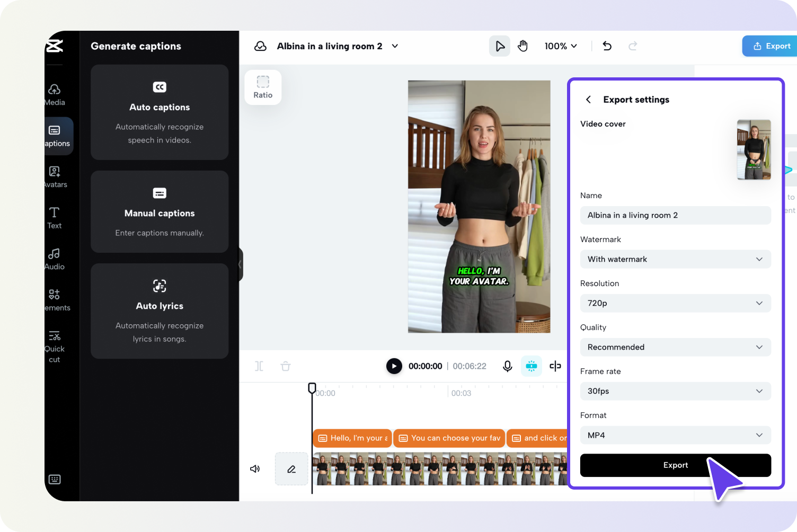Image resolution: width=797 pixels, height=532 pixels.
Task: Delete the selected clip with trash icon
Action: pos(286,366)
